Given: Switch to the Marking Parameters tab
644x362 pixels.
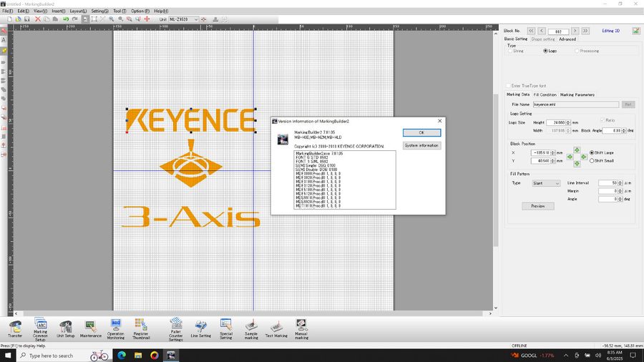Looking at the screenshot, I should pos(577,95).
